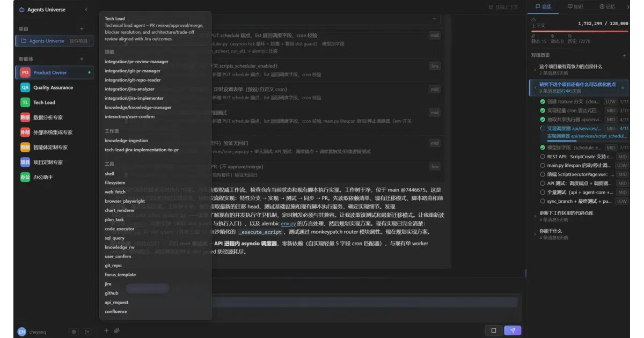Screen dimensions: 644x338
Task: Attach a file with the paperclip icon
Action: (x=116, y=330)
